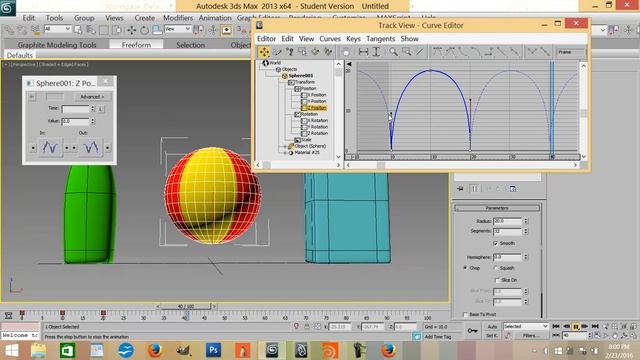
Task: Select the Squash radio button
Action: tap(496, 268)
